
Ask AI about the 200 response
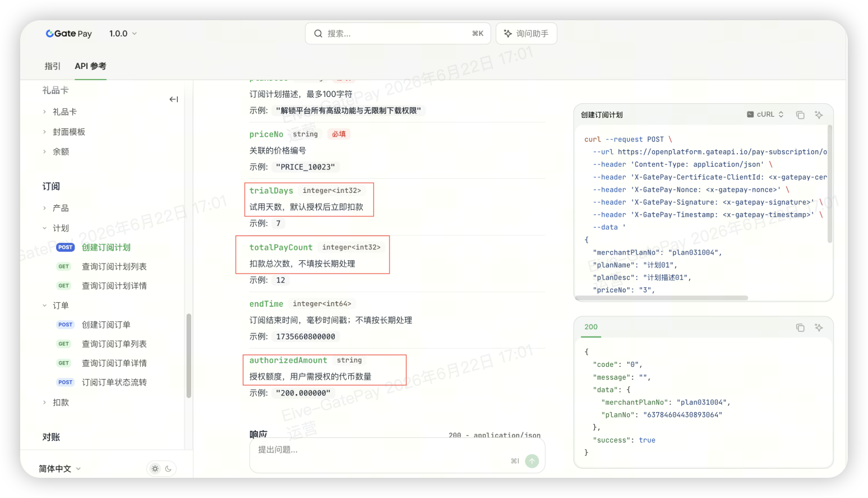point(819,328)
